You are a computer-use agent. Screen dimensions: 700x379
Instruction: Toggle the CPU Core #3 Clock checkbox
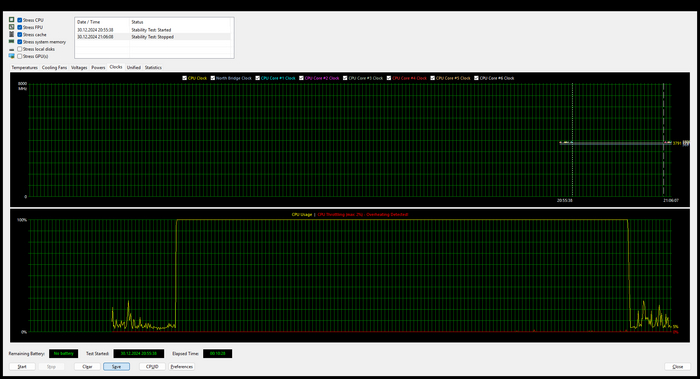tap(345, 78)
